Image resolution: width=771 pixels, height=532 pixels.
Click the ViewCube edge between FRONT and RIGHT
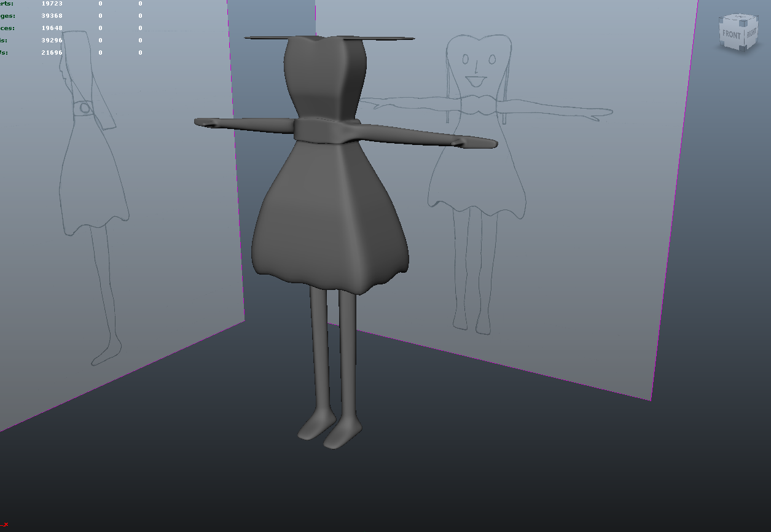(743, 36)
